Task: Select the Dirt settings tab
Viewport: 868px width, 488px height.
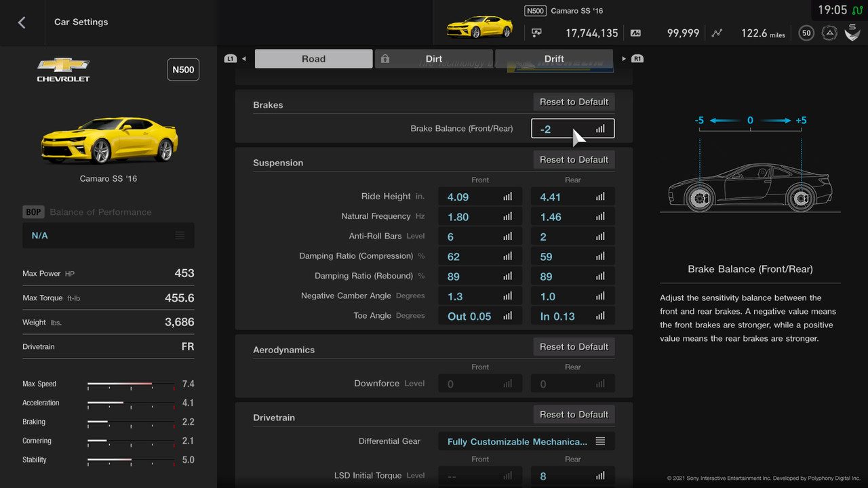Action: [434, 59]
